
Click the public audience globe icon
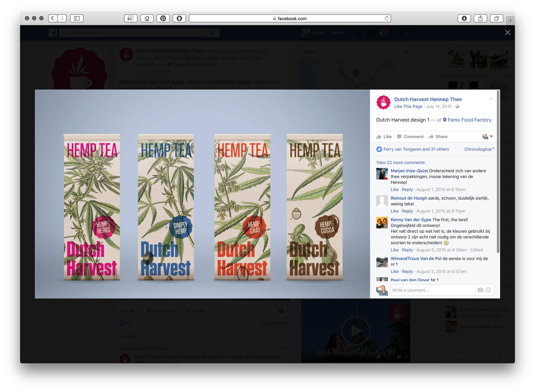(x=457, y=106)
